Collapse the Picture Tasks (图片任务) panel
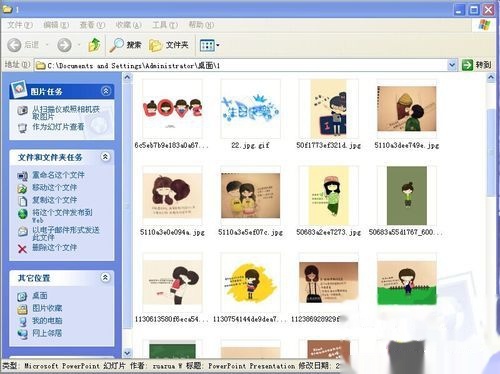Image resolution: width=500 pixels, height=374 pixels. pos(106,91)
